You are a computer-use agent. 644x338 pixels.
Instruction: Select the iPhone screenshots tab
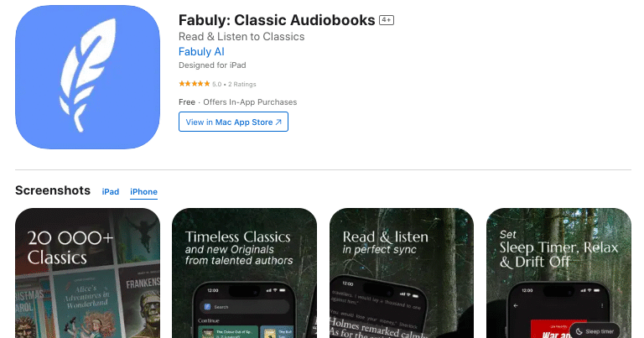(x=143, y=192)
